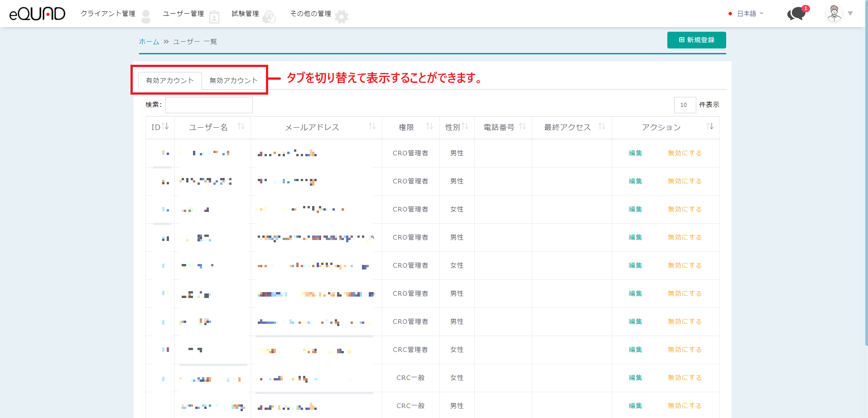Open the ユーザー管理 menu
The height and width of the screenshot is (418, 868).
click(x=183, y=14)
